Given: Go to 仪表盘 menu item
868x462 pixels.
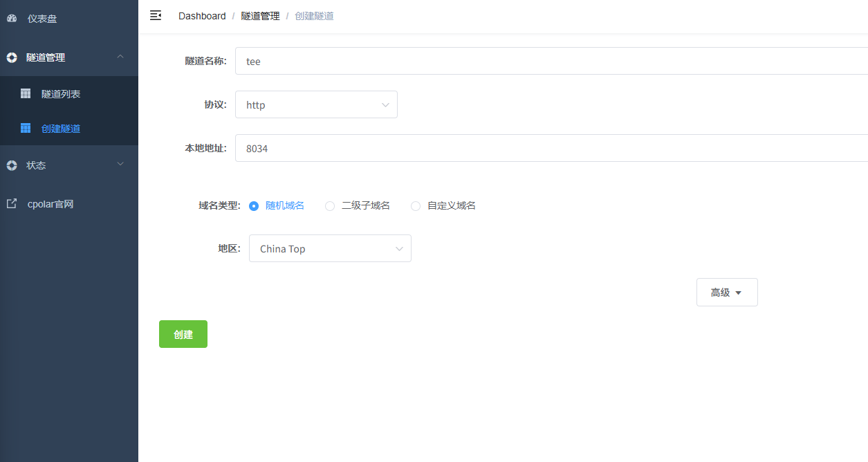Looking at the screenshot, I should coord(42,19).
